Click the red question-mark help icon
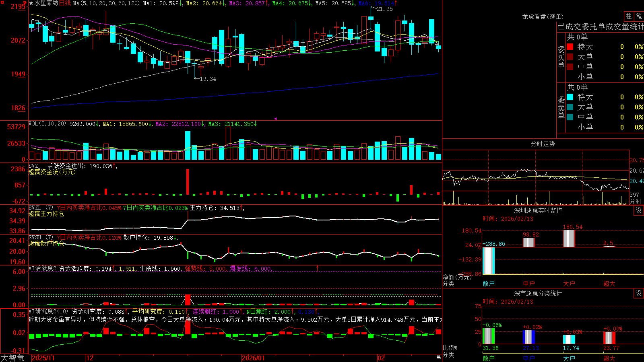Image resolution: width=644 pixels, height=362 pixels. (25, 3)
